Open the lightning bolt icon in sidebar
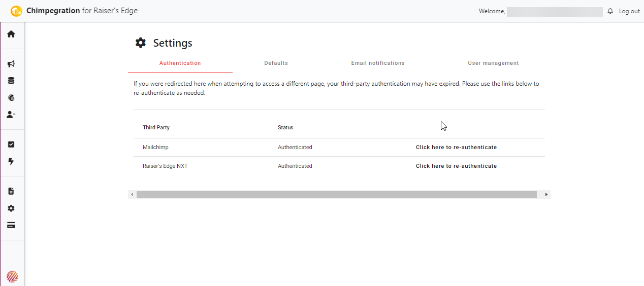 click(x=11, y=162)
